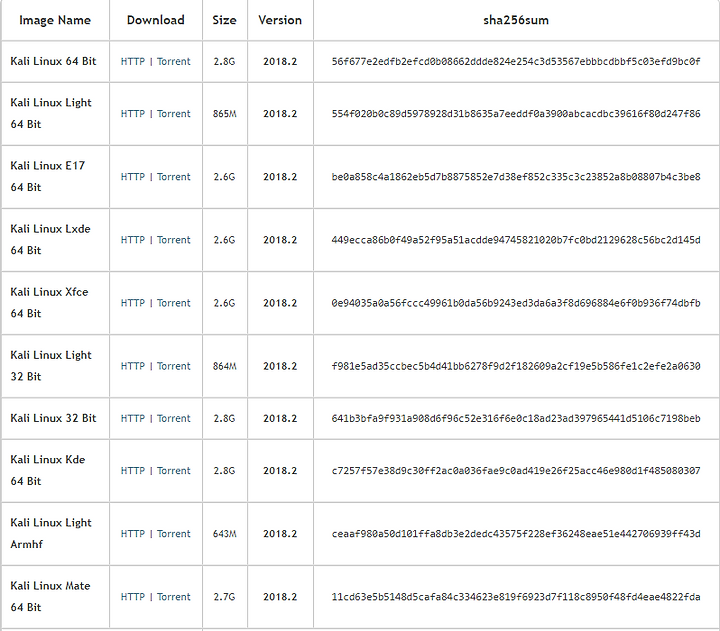Select the Kali Linux Light 64 Bit name
Screen dimensions: 720x631
(x=51, y=113)
